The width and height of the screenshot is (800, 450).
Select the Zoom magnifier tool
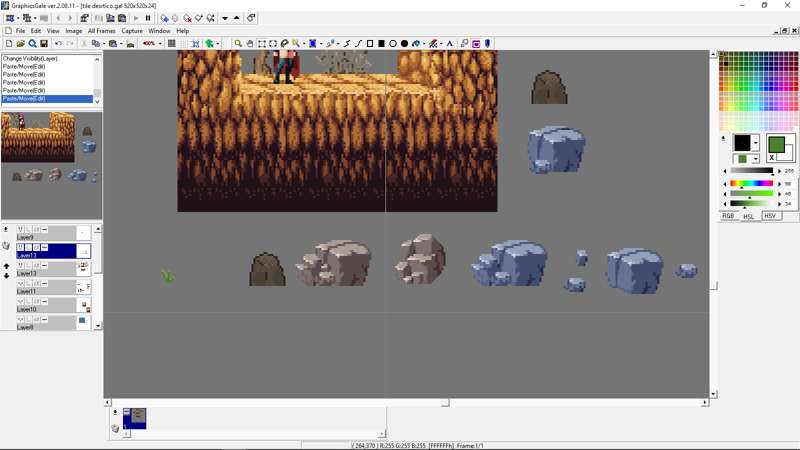[238, 44]
